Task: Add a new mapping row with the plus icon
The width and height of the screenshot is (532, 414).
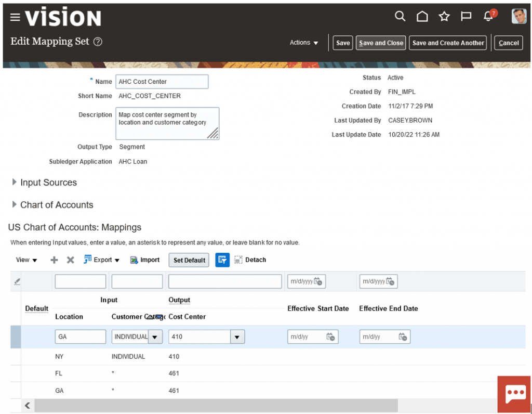Action: click(x=54, y=260)
